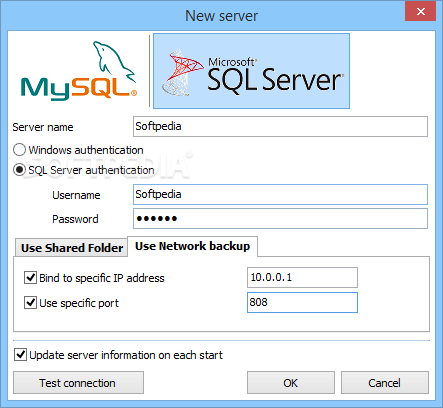Click the port field showing 808
This screenshot has width=443, height=408.
click(302, 302)
